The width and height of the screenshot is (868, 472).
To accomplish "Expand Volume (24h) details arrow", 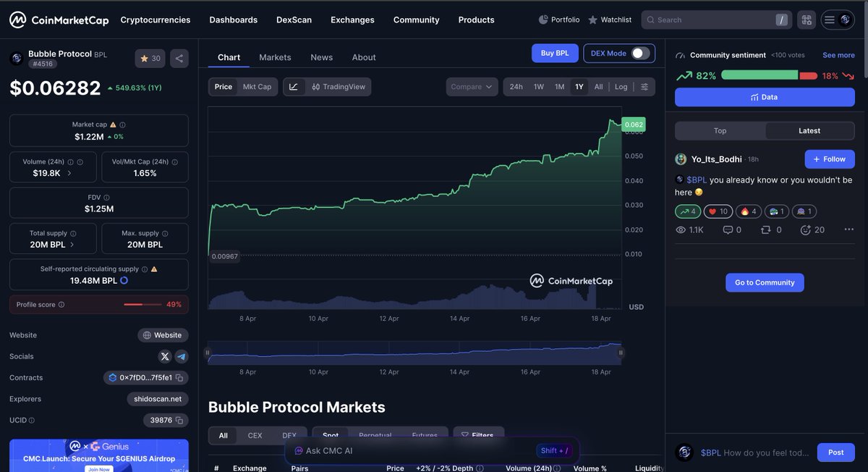I will coord(69,173).
